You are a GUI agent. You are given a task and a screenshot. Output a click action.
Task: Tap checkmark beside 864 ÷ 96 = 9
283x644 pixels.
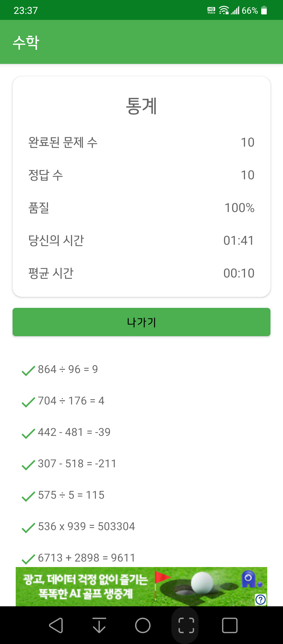pos(28,371)
